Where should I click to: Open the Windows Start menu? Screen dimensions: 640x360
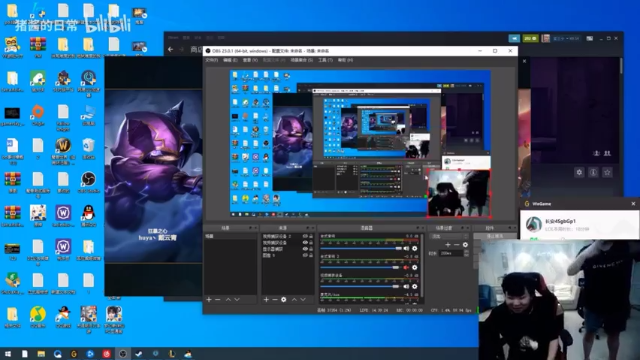point(8,354)
